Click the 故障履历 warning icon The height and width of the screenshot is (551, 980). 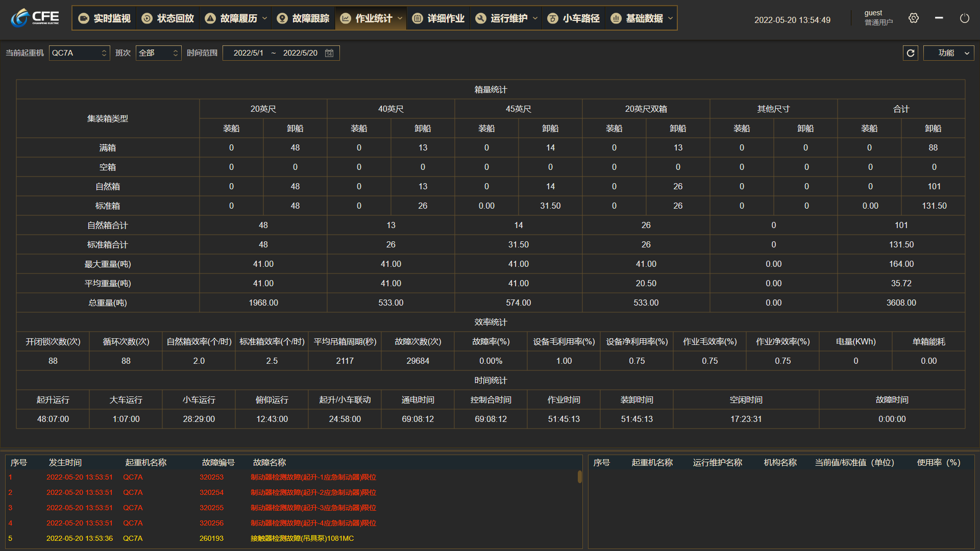click(x=210, y=18)
